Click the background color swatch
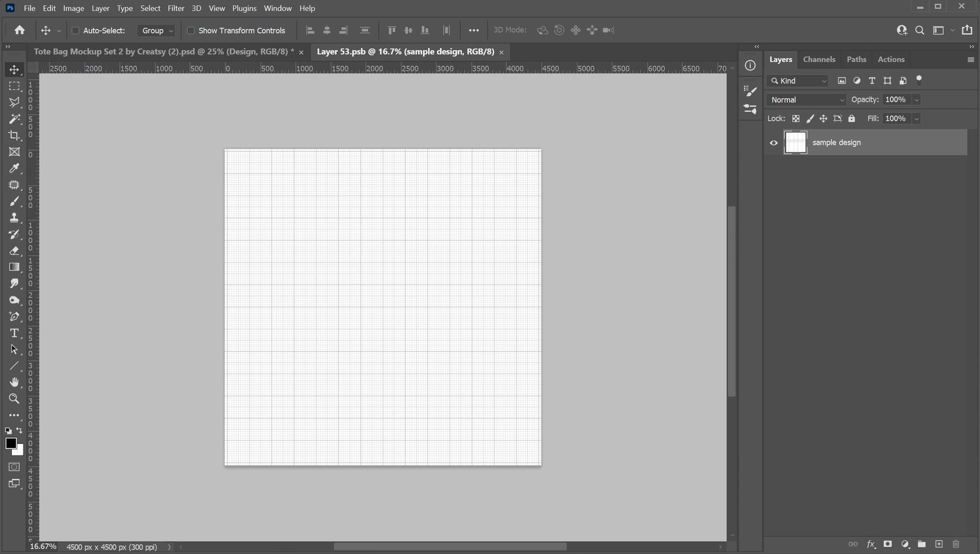980x554 pixels. pyautogui.click(x=20, y=452)
